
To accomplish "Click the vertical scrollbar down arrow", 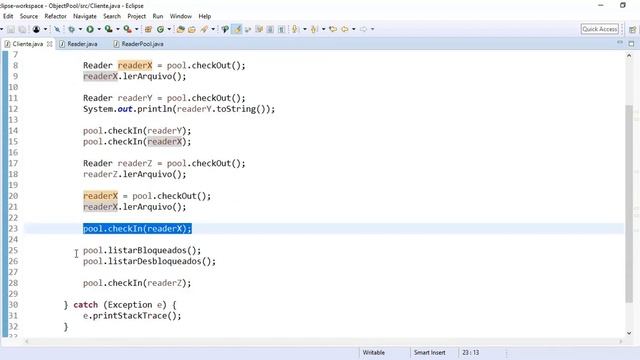I will click(x=629, y=333).
